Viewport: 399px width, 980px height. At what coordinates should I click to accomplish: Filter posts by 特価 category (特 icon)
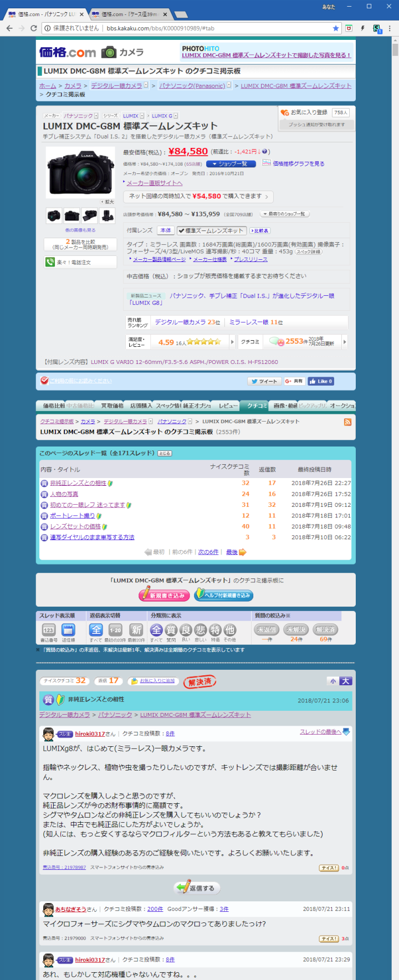point(215,630)
